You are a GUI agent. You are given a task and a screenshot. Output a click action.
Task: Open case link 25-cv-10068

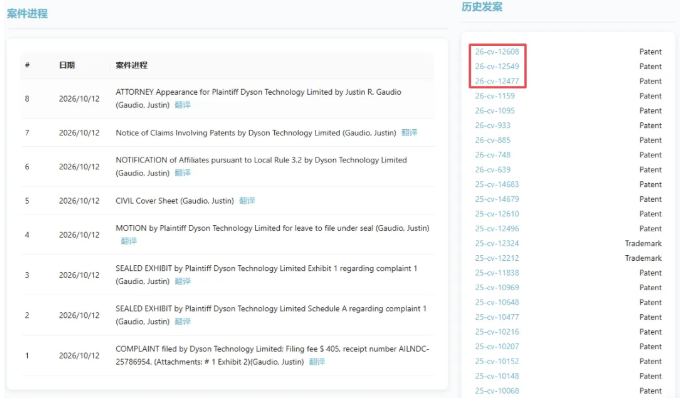[497, 391]
